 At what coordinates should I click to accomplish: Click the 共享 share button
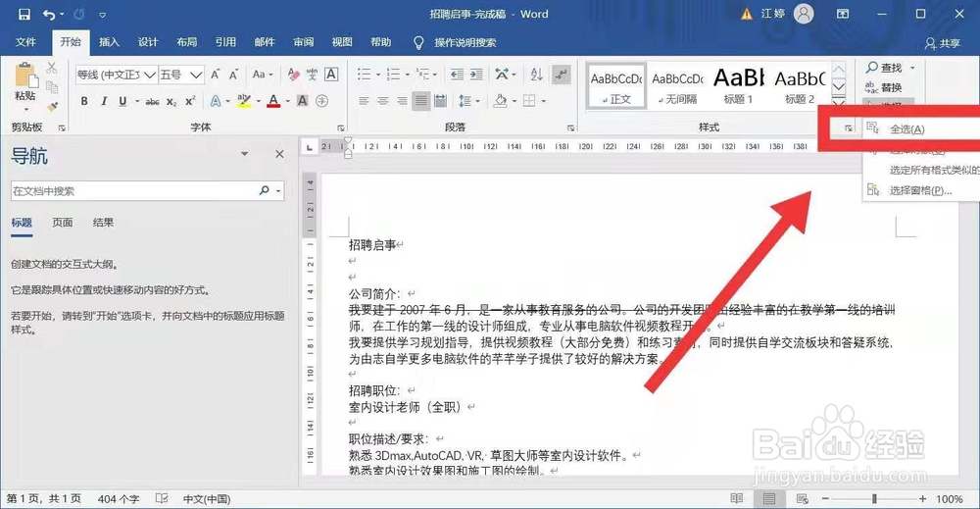[x=943, y=42]
